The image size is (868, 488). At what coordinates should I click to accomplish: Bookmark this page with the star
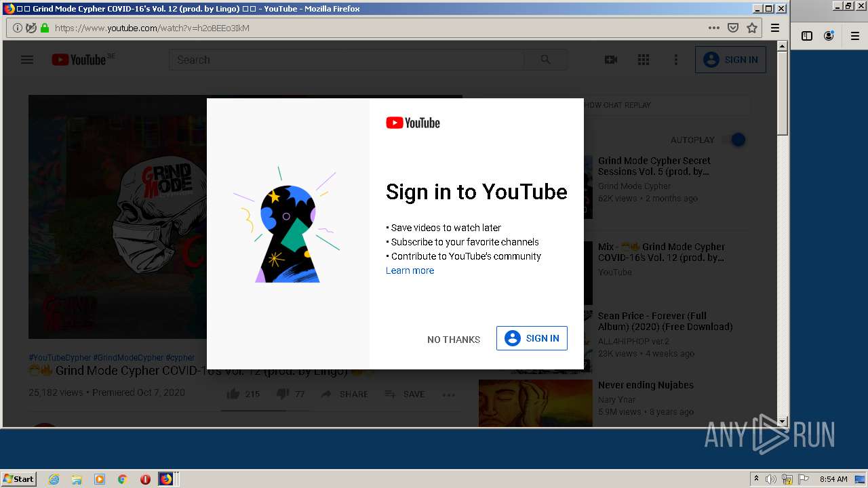752,28
